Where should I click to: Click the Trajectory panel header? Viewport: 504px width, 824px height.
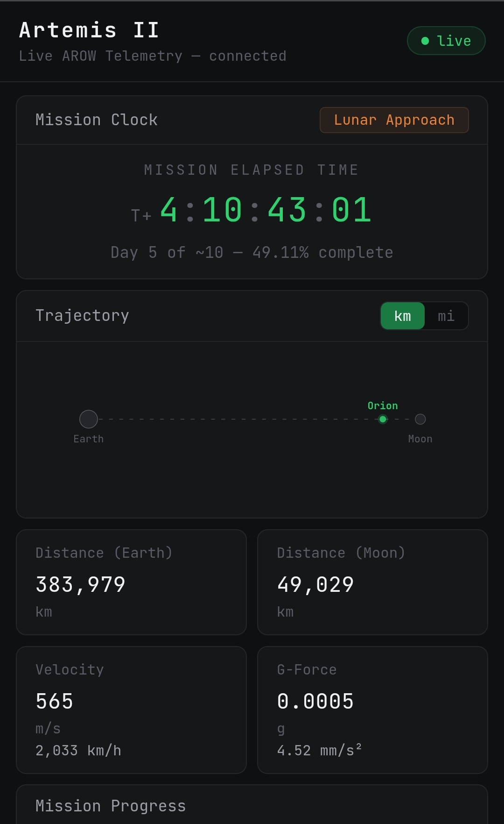pyautogui.click(x=83, y=316)
